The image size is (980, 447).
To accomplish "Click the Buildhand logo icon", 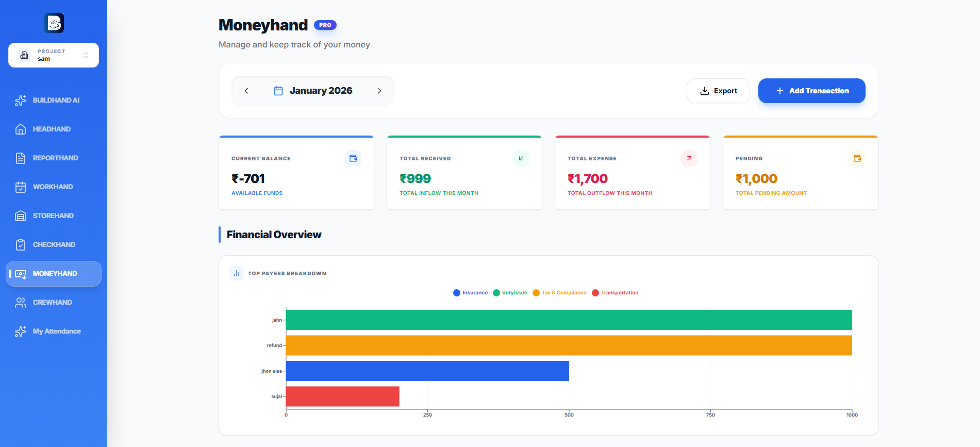I will pos(54,23).
